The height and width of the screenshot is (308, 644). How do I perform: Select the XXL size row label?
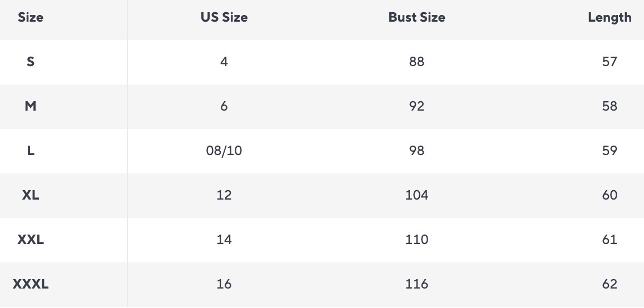coord(31,240)
